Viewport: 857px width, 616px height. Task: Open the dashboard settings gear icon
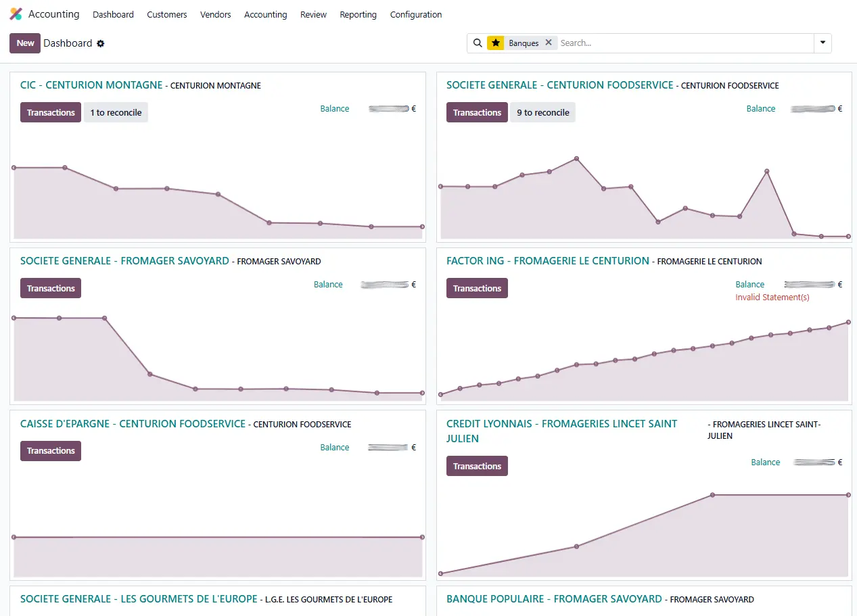coord(101,43)
